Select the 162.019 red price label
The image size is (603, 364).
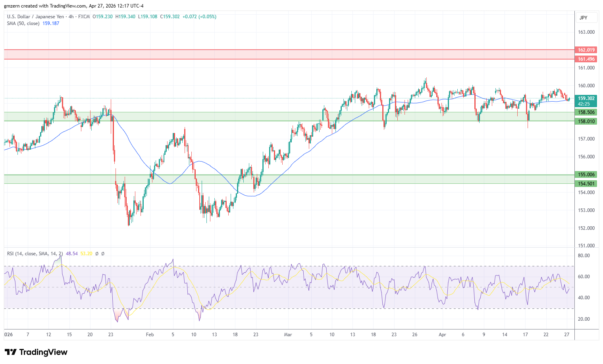586,50
